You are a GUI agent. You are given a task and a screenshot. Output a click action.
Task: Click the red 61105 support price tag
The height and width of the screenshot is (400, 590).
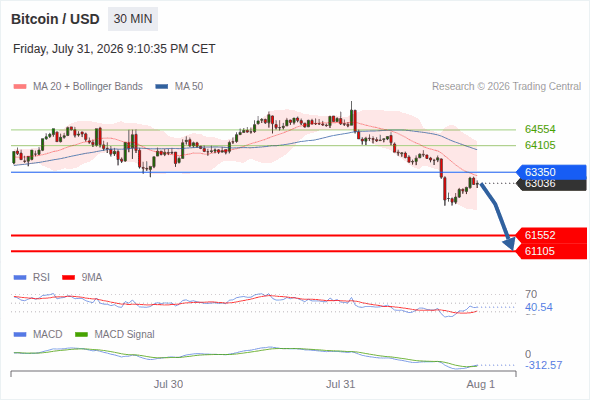pos(551,251)
